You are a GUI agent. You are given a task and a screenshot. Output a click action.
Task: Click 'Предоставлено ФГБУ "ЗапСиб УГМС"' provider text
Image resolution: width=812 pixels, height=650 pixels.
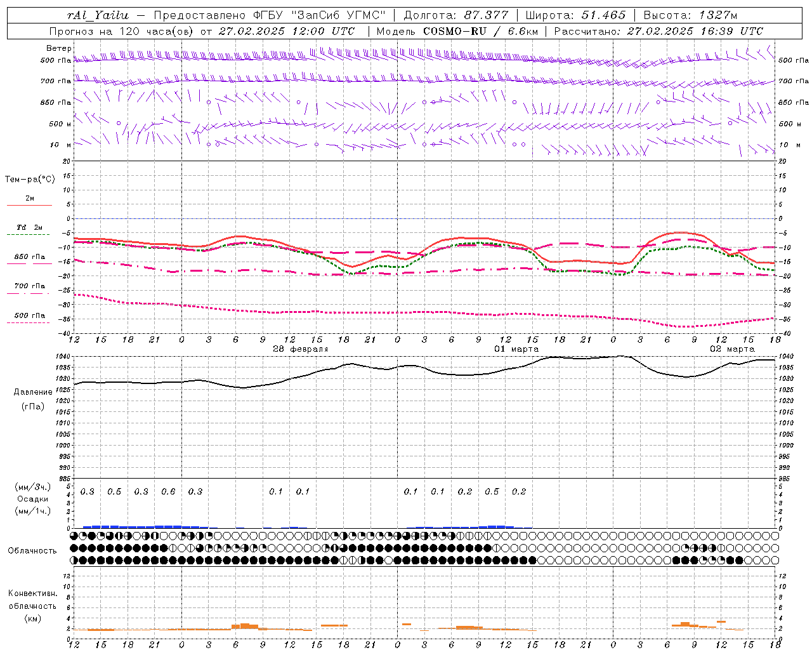[x=270, y=16]
